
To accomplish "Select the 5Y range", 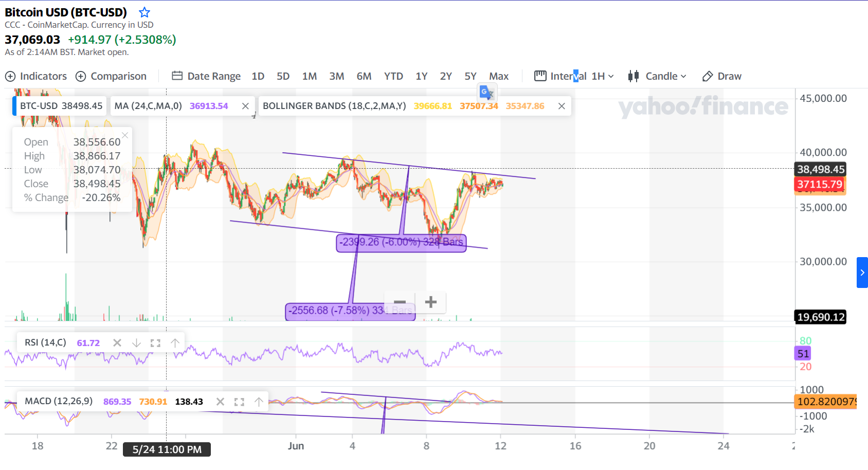I will click(471, 76).
